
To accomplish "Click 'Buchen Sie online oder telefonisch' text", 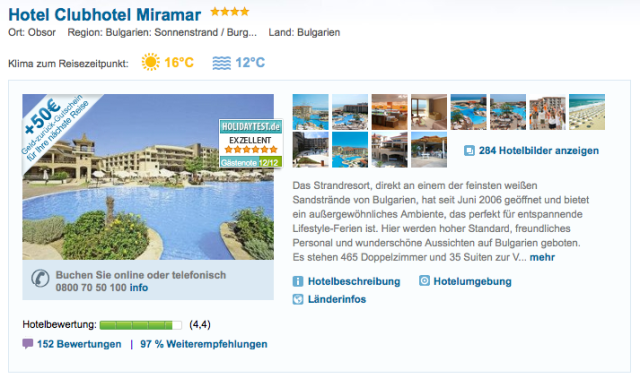I will pos(141,275).
